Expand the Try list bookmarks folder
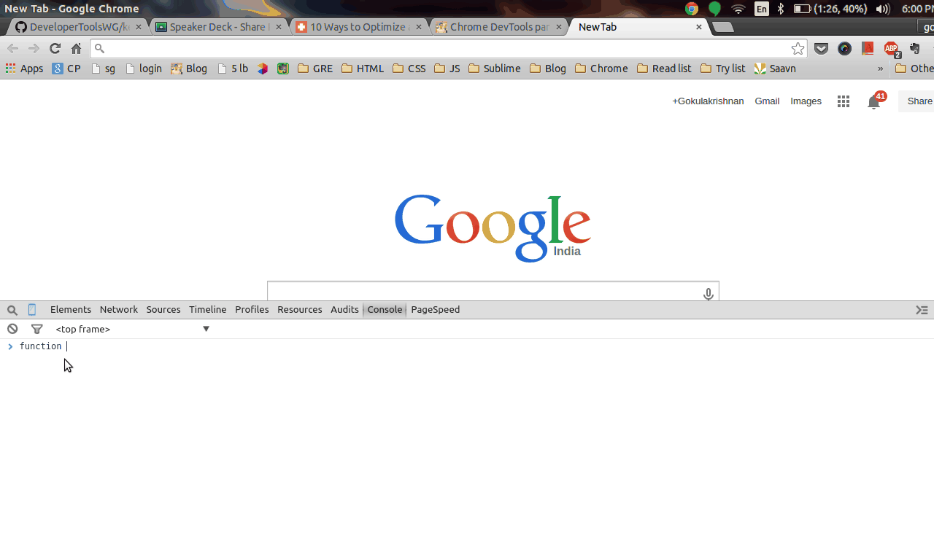 pyautogui.click(x=722, y=69)
